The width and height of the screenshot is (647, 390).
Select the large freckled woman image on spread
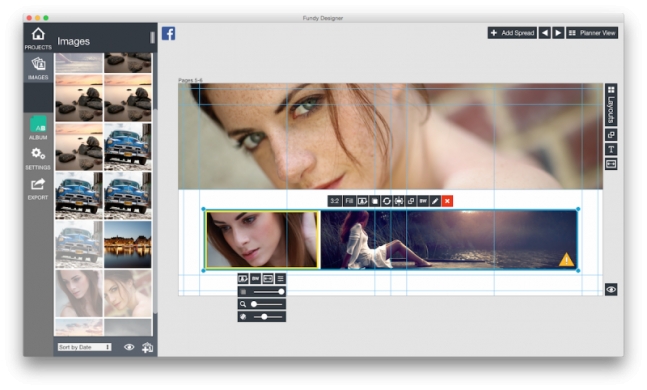(390, 136)
